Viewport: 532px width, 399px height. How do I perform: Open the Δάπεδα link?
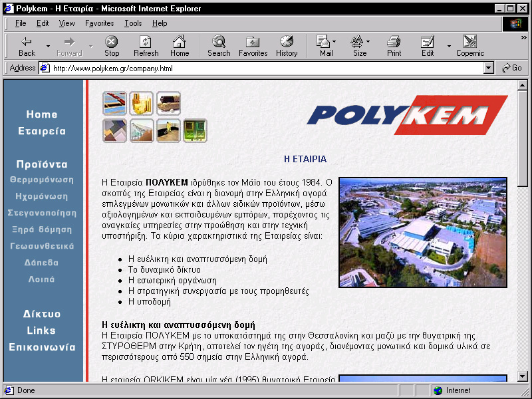(41, 263)
